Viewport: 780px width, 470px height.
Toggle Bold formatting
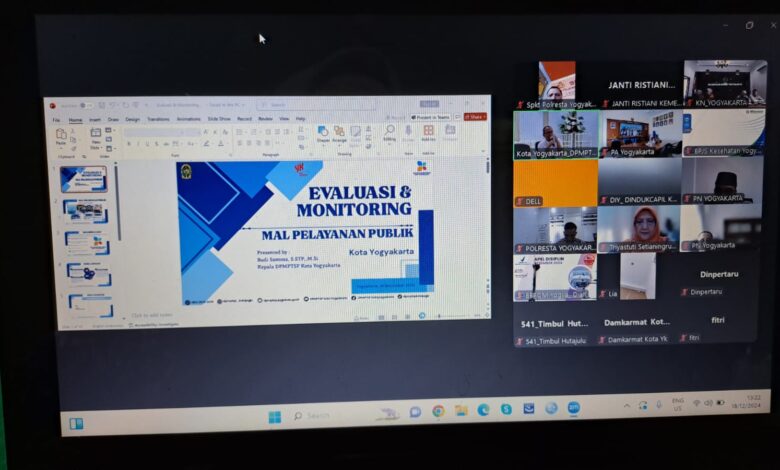point(129,144)
